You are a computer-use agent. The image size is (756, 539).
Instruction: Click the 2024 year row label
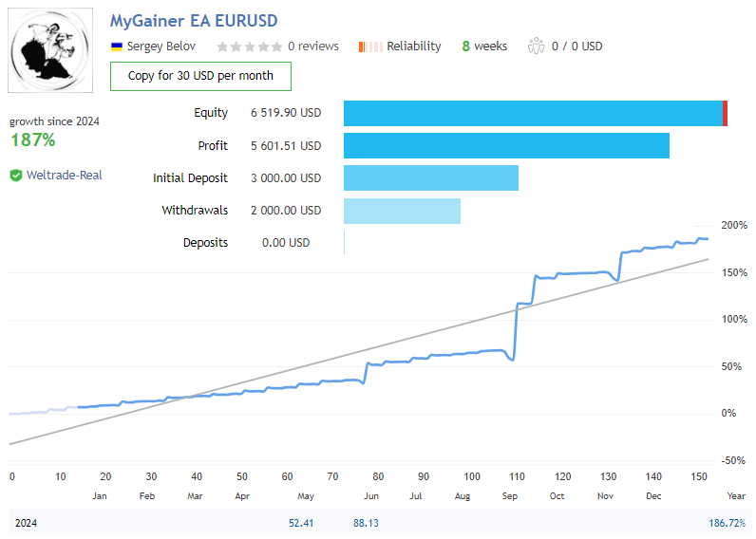tap(26, 523)
